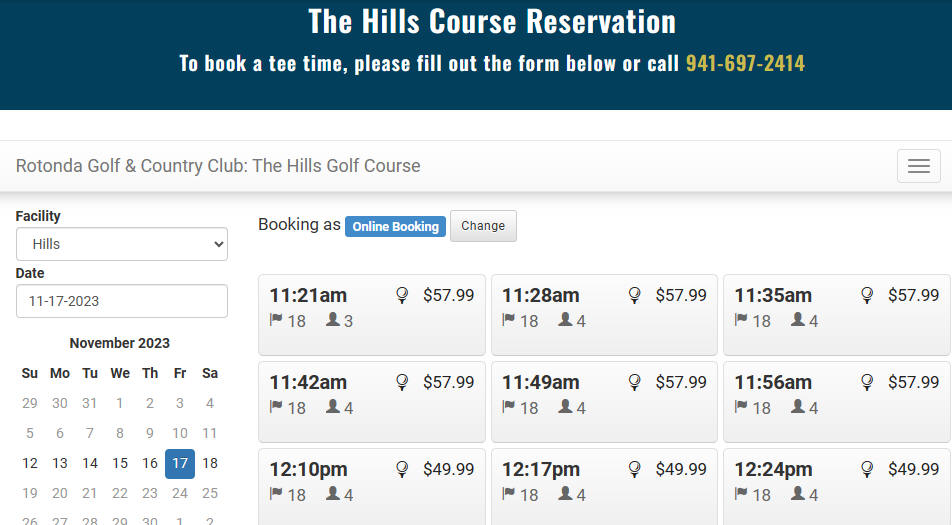Viewport: 952px width, 525px height.
Task: Click player icon on 11:56am tee time
Action: (x=798, y=406)
